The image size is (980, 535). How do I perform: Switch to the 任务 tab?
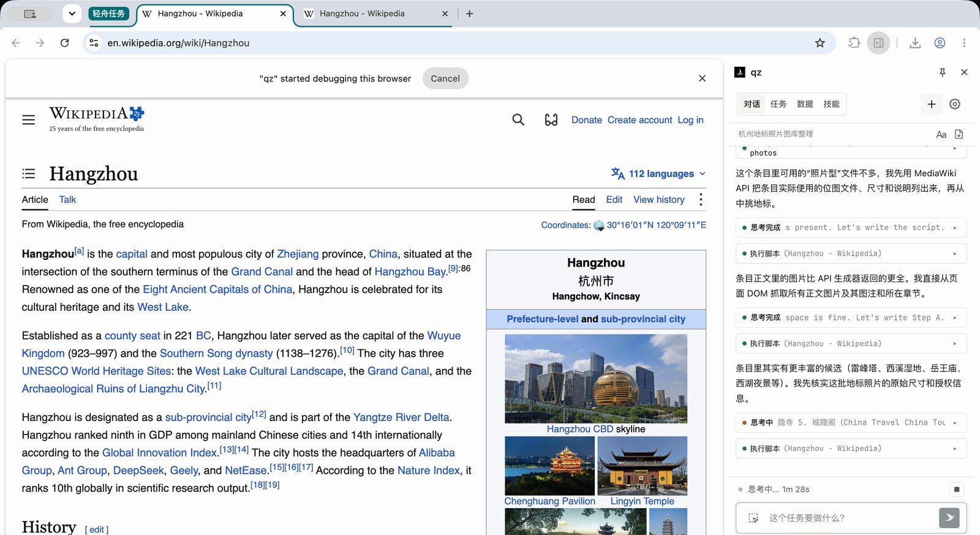click(x=778, y=104)
